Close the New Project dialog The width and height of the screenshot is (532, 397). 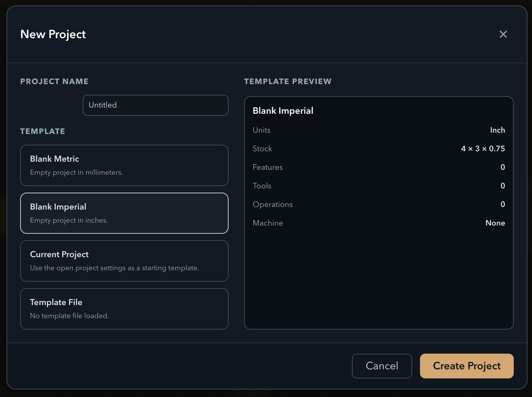(x=503, y=34)
